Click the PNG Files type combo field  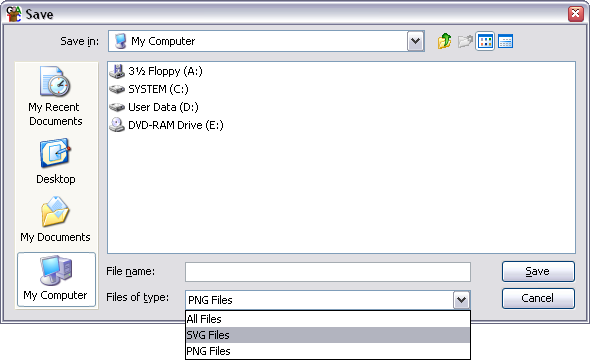pos(327,300)
